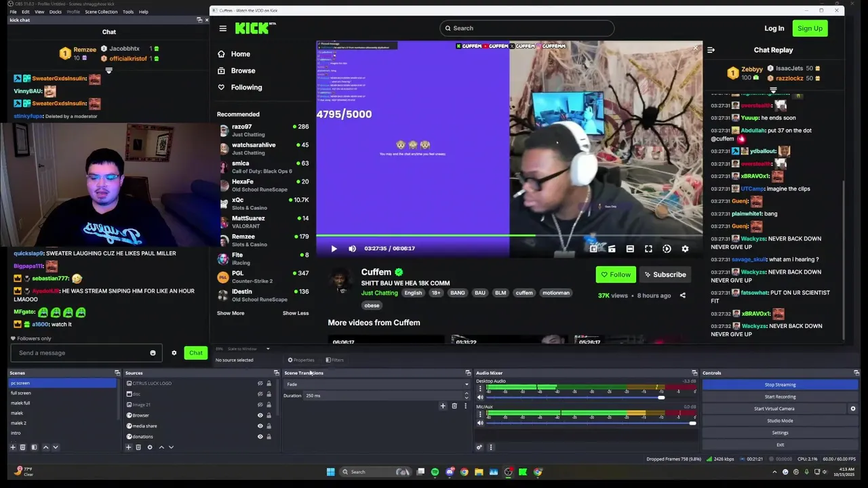Undock the Audio Mixer panel
Screen dimensions: 868x488
[x=694, y=373]
